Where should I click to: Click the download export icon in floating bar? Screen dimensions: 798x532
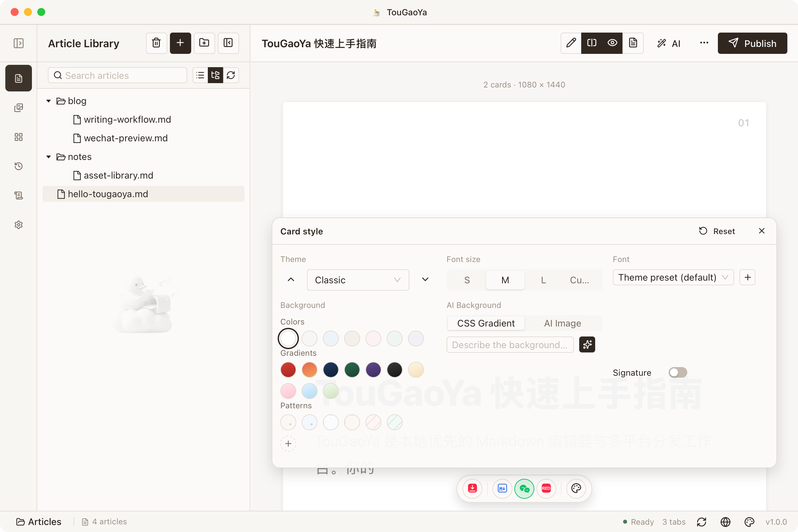coord(472,488)
